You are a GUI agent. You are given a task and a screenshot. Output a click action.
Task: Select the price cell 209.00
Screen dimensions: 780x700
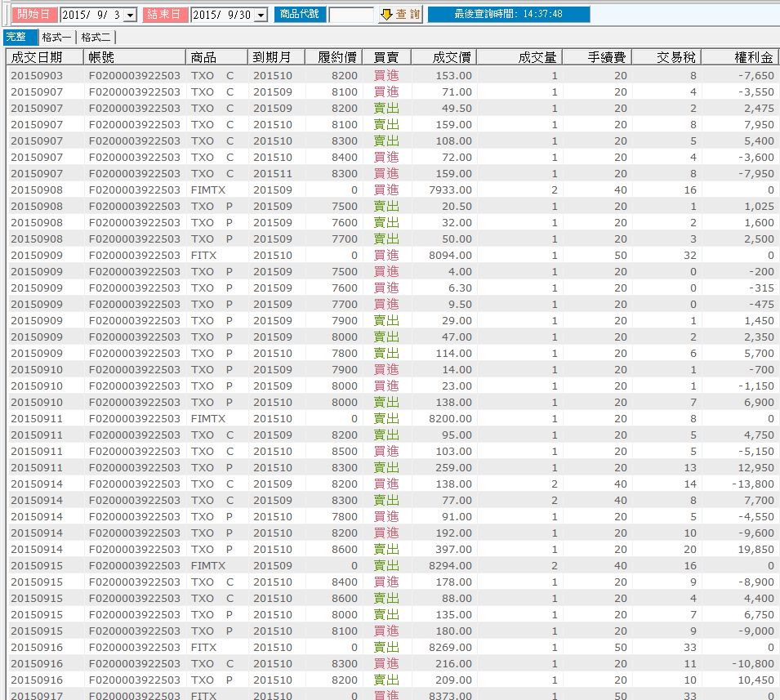click(453, 680)
